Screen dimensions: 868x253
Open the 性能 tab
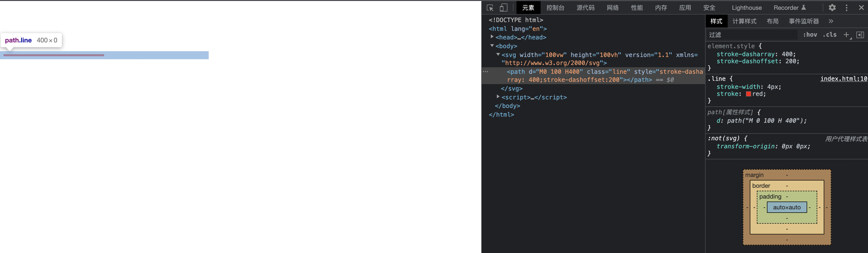tap(637, 8)
